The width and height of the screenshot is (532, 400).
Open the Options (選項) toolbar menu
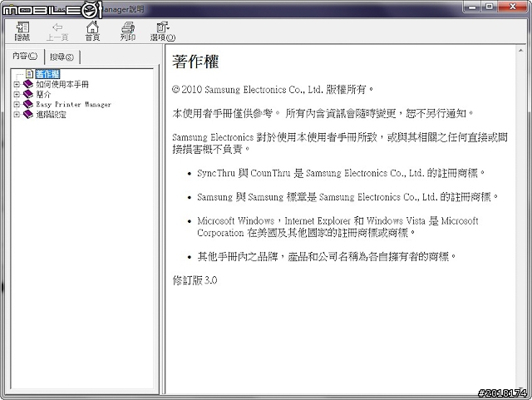pos(163,32)
